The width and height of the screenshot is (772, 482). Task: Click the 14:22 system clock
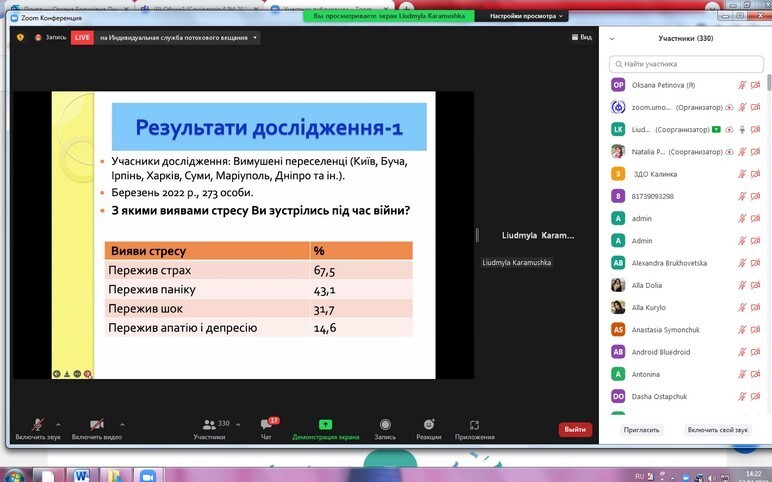coord(753,475)
